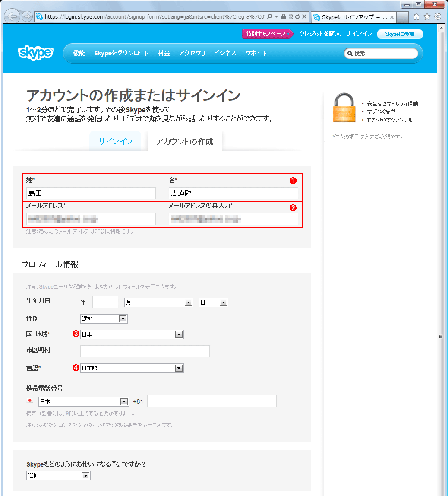The width and height of the screenshot is (448, 496).
Task: Click the 年 birth year input field
Action: click(x=105, y=302)
